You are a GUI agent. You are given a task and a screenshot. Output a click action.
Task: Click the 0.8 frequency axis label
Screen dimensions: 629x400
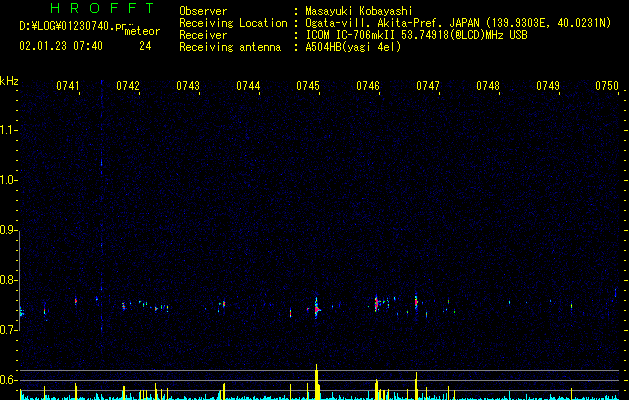(x=9, y=280)
